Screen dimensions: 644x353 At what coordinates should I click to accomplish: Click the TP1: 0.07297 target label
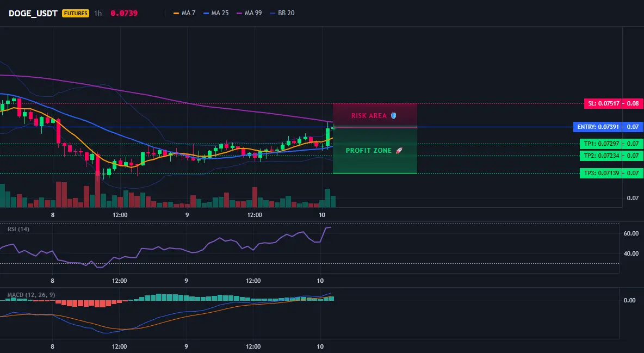click(x=601, y=144)
